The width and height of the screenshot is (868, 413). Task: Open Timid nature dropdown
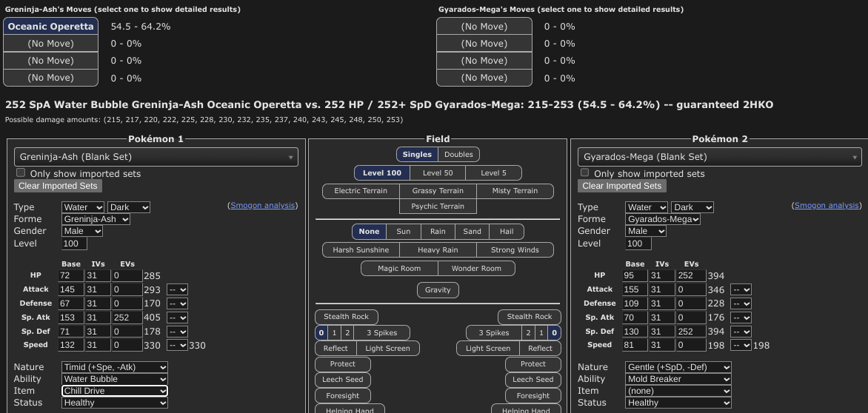(x=115, y=367)
